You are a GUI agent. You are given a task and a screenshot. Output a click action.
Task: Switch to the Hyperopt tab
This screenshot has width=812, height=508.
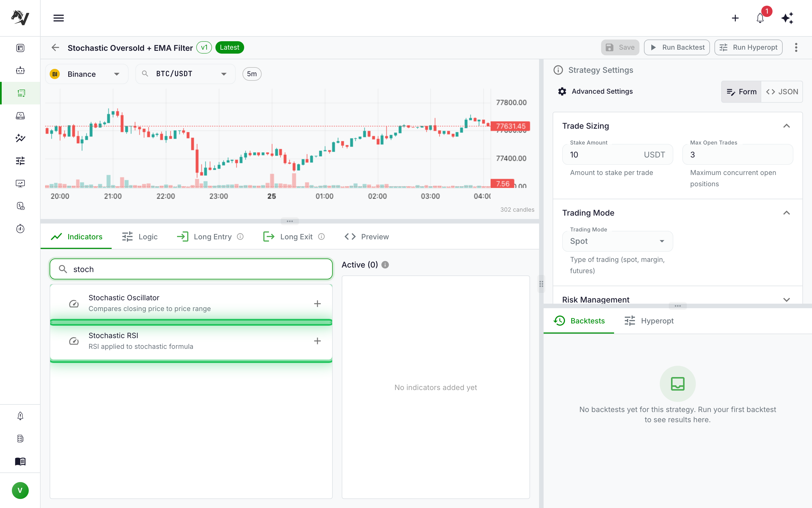coord(649,321)
